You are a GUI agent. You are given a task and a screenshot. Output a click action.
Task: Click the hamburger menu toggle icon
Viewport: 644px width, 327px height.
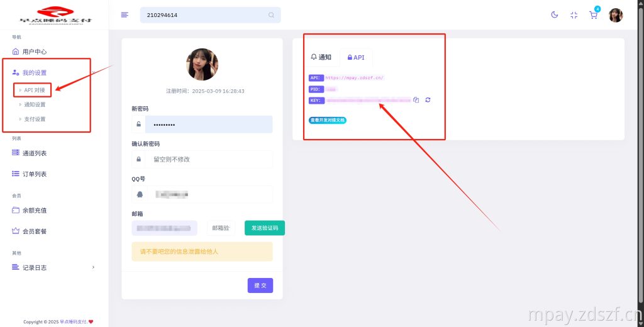(125, 15)
